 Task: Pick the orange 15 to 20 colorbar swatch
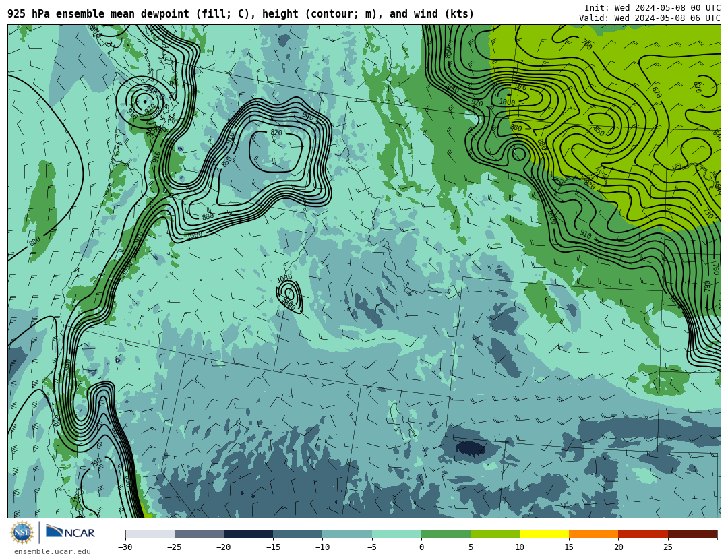point(594,534)
